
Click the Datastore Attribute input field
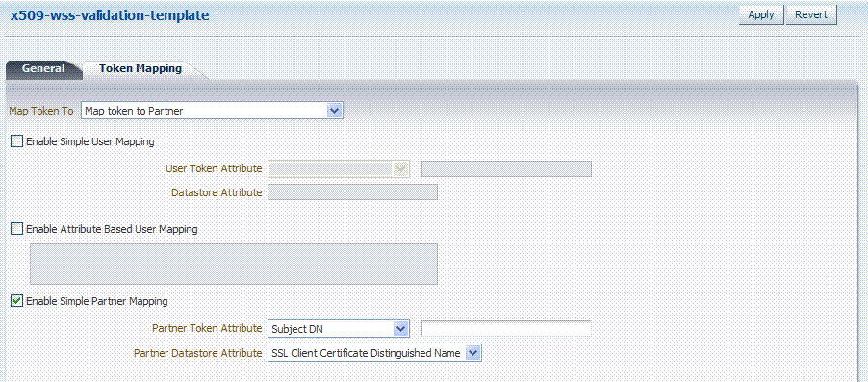[352, 192]
